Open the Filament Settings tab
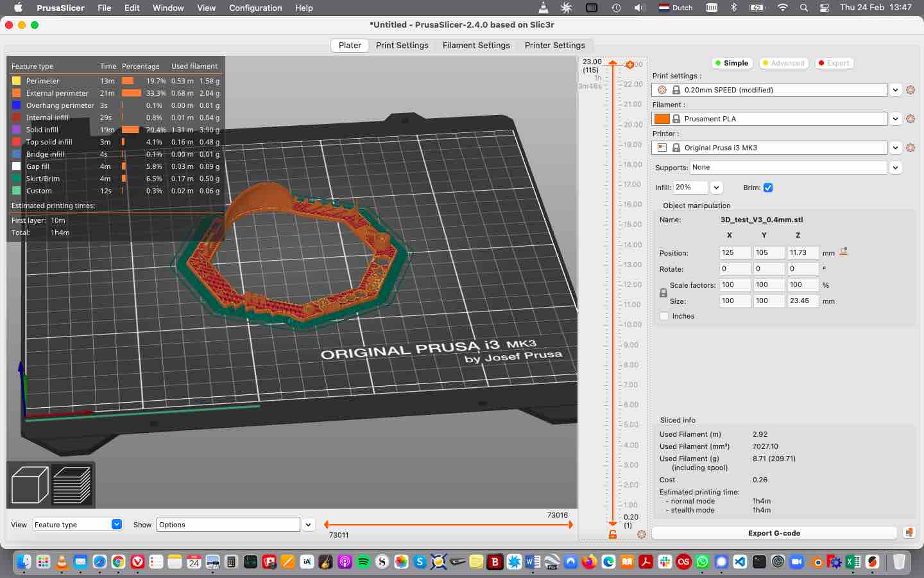 pyautogui.click(x=476, y=45)
